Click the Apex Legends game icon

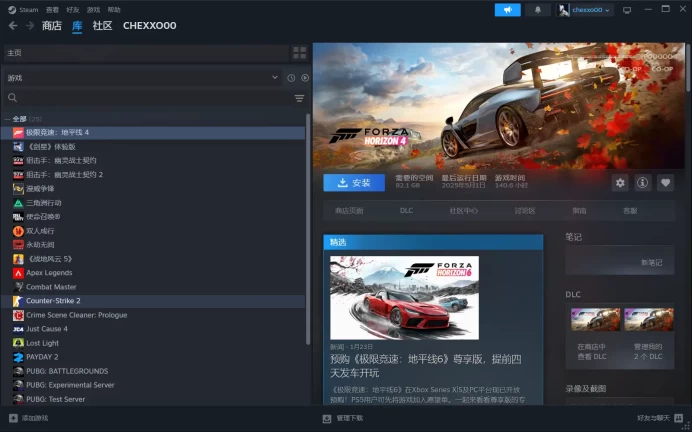tap(18, 273)
